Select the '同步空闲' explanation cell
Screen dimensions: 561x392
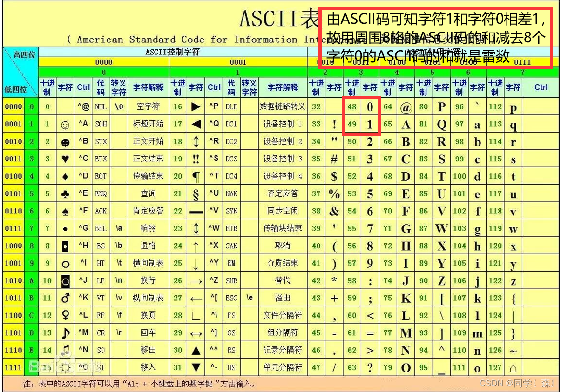283,211
